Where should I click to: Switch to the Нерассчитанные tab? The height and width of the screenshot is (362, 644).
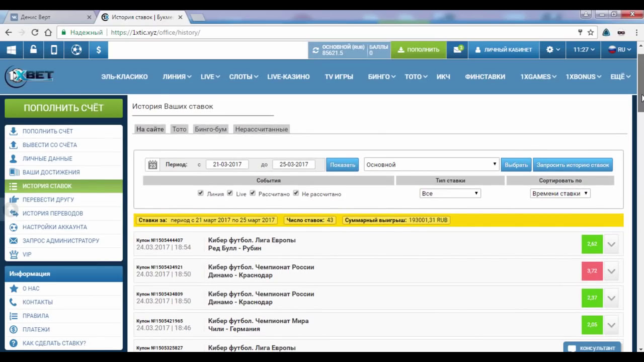[x=262, y=129]
